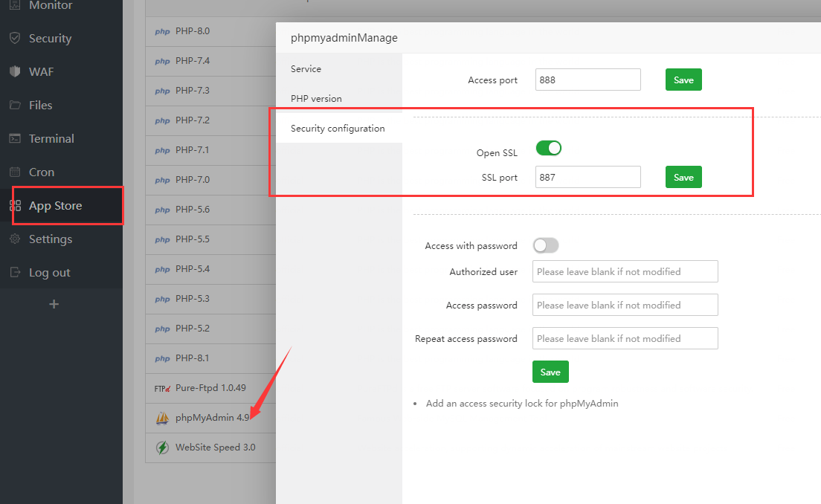Click the phpMyAdmin sailboat icon
Viewport: 821px width, 504px height.
pyautogui.click(x=162, y=418)
